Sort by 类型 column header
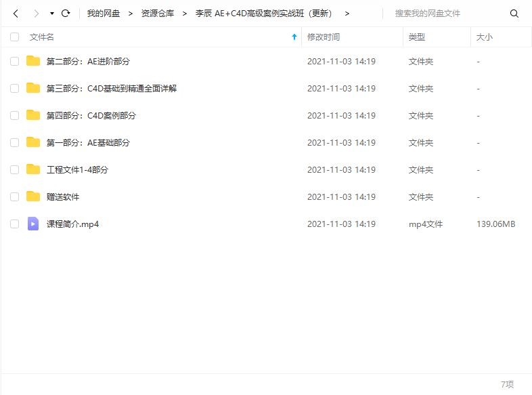 [x=417, y=37]
